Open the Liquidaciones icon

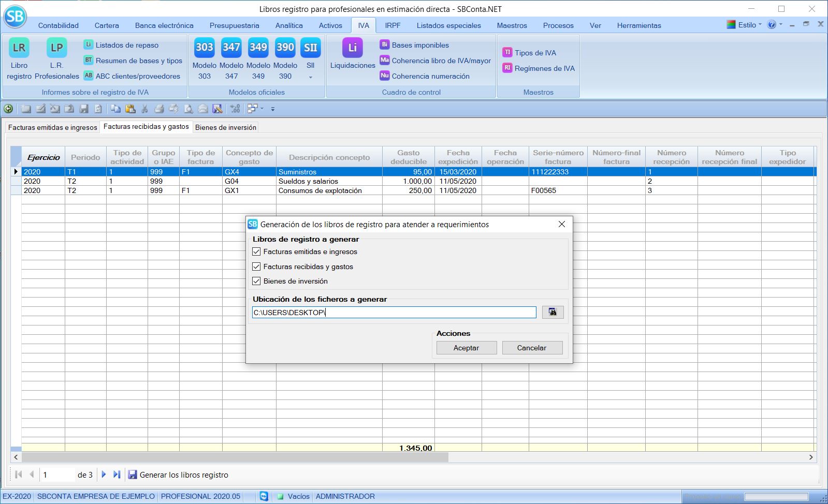click(x=353, y=48)
